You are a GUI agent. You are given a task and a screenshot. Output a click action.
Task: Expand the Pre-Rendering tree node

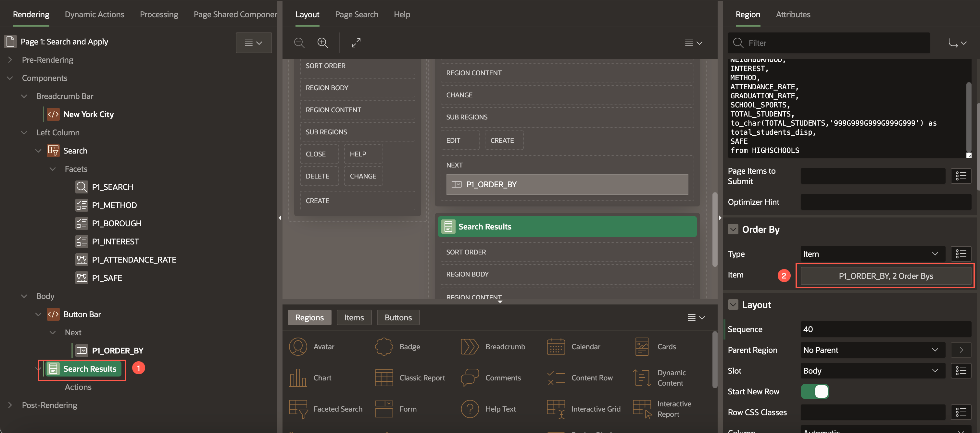tap(10, 60)
